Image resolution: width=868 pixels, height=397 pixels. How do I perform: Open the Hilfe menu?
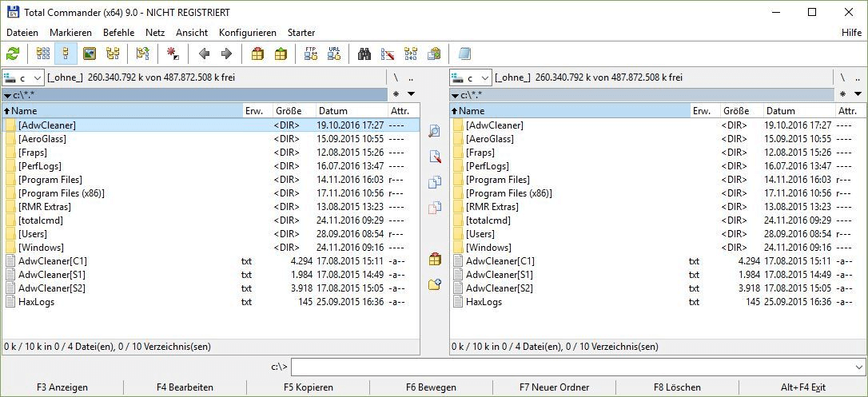point(851,33)
